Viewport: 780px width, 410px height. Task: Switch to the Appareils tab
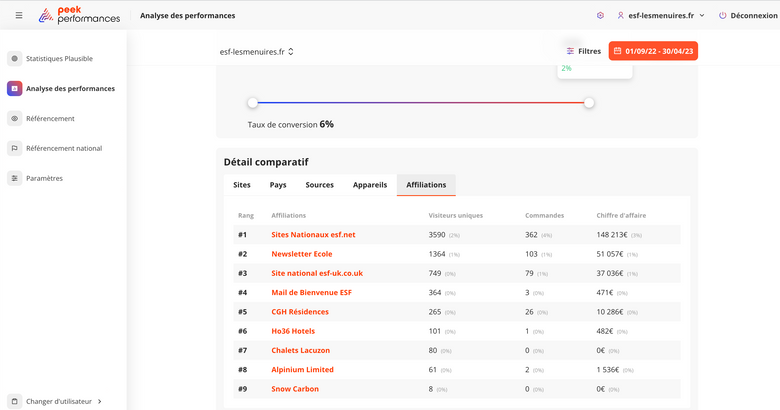(370, 185)
